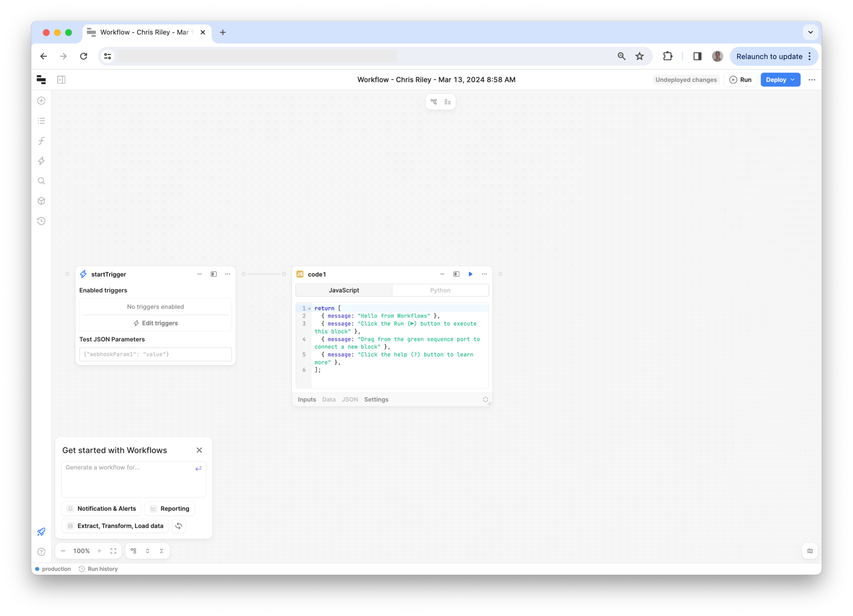Run the code1 block with play icon
This screenshot has height=616, width=853.
471,274
